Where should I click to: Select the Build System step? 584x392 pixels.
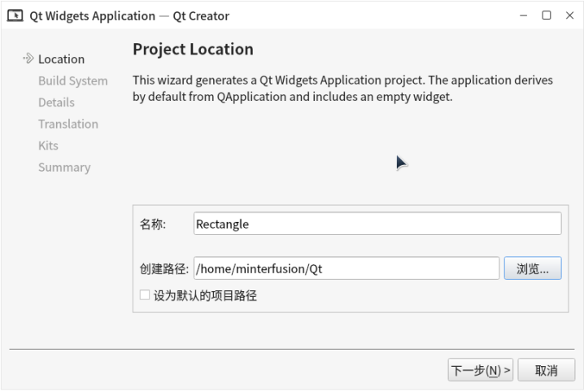(x=73, y=81)
